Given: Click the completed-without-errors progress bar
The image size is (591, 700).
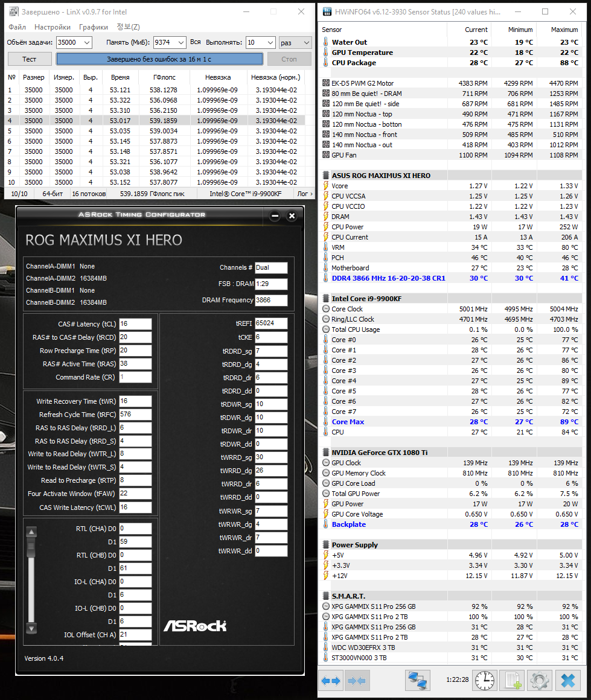Looking at the screenshot, I should (x=159, y=59).
